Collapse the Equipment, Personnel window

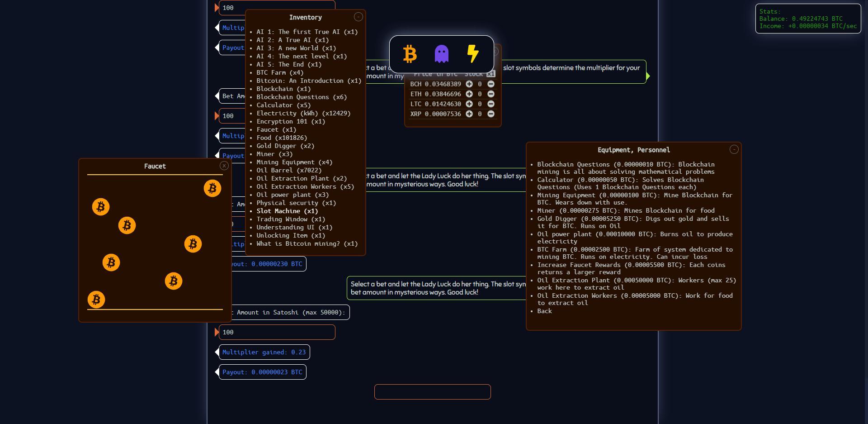click(734, 149)
